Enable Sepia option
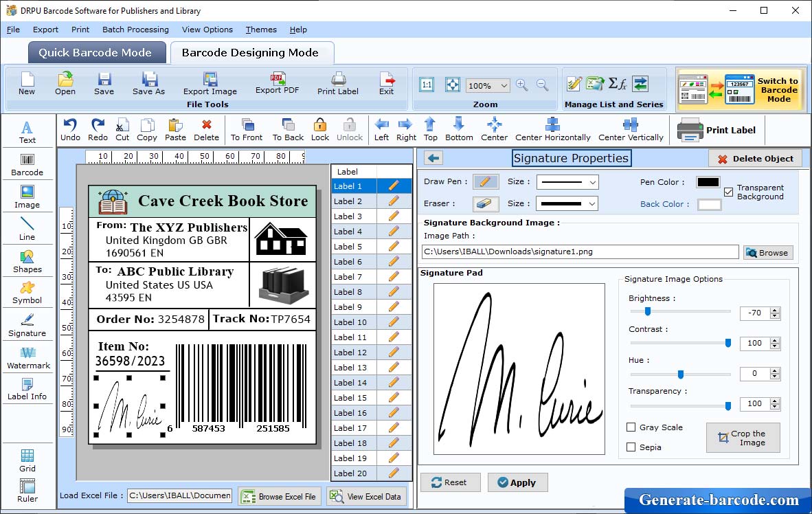812x514 pixels. pyautogui.click(x=631, y=447)
